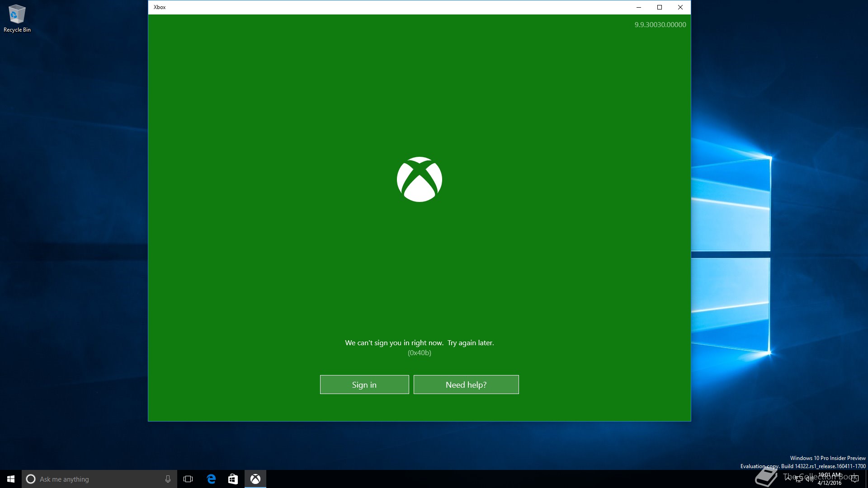Click the Sign in button
Screen dimensions: 868x488
[x=364, y=385]
